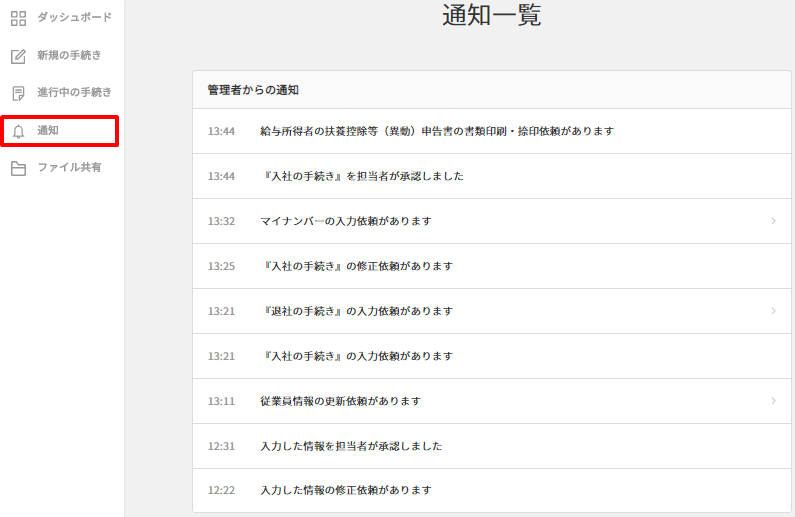This screenshot has height=517, width=795.
Task: Open 従業員情報の更新依頼があります notification
Action: coord(340,401)
